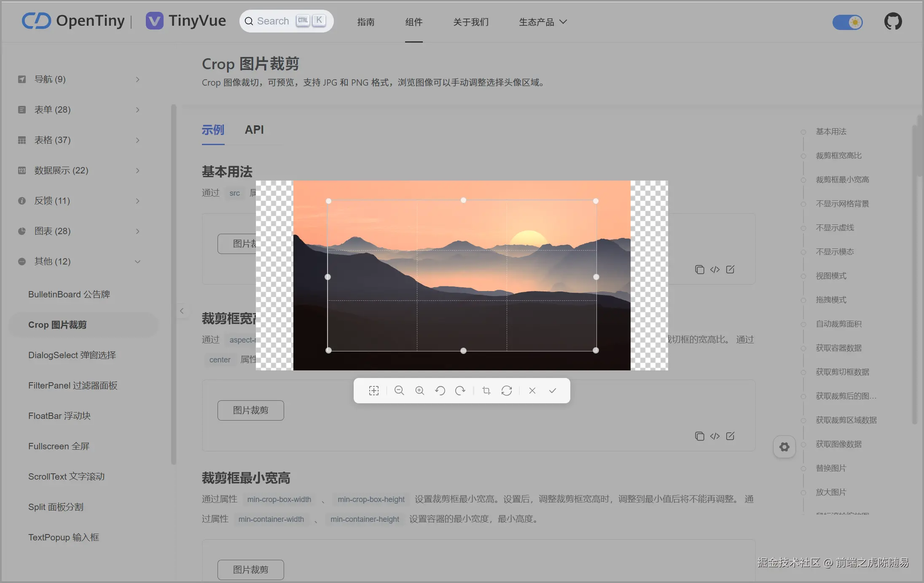Confirm the crop with the checkmark
This screenshot has width=924, height=583.
click(x=552, y=391)
